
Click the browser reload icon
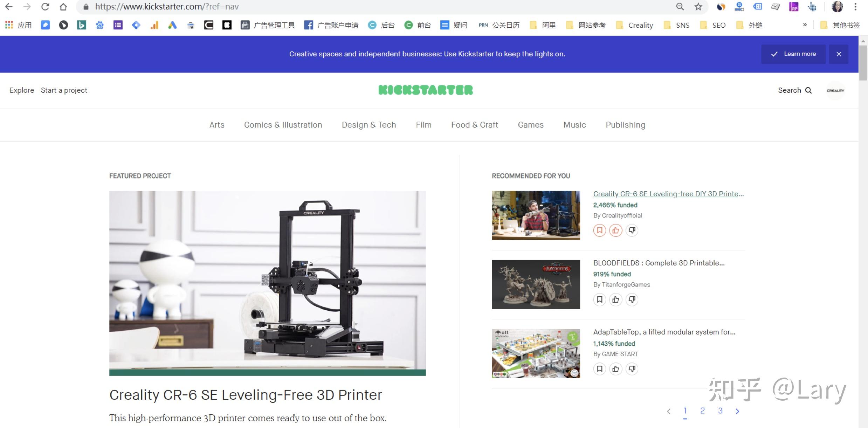click(x=45, y=7)
